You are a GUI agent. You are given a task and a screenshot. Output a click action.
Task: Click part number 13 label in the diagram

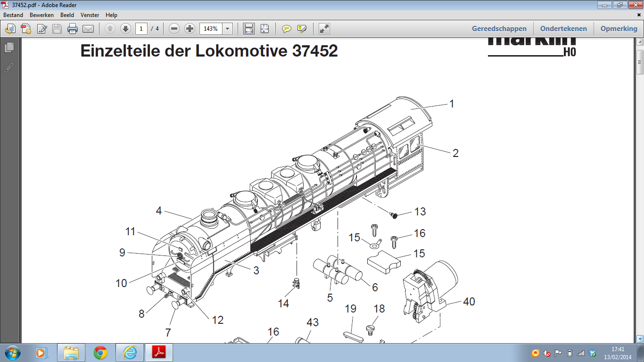(420, 212)
